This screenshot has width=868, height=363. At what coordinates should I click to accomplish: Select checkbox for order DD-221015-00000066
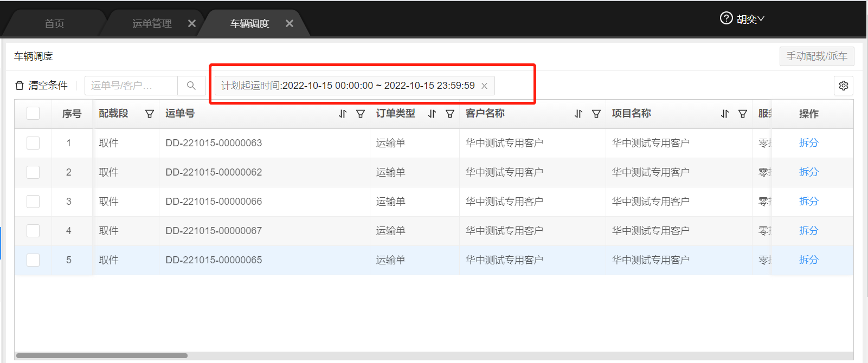(33, 202)
